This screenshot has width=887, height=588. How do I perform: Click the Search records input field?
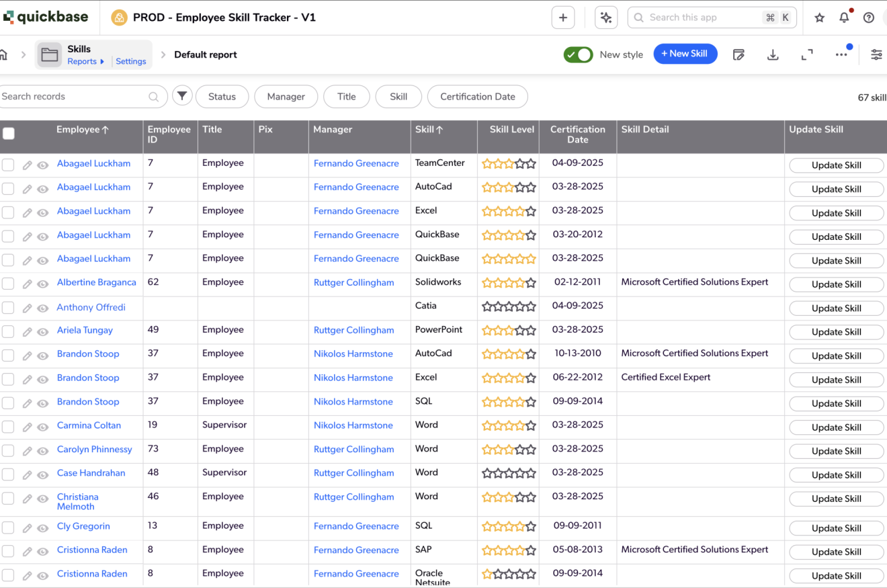[74, 97]
